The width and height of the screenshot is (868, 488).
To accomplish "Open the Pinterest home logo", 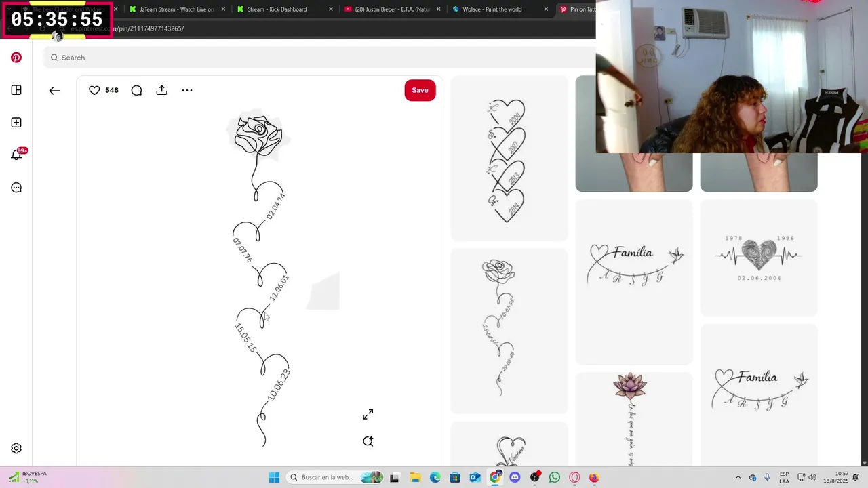I will click(16, 58).
